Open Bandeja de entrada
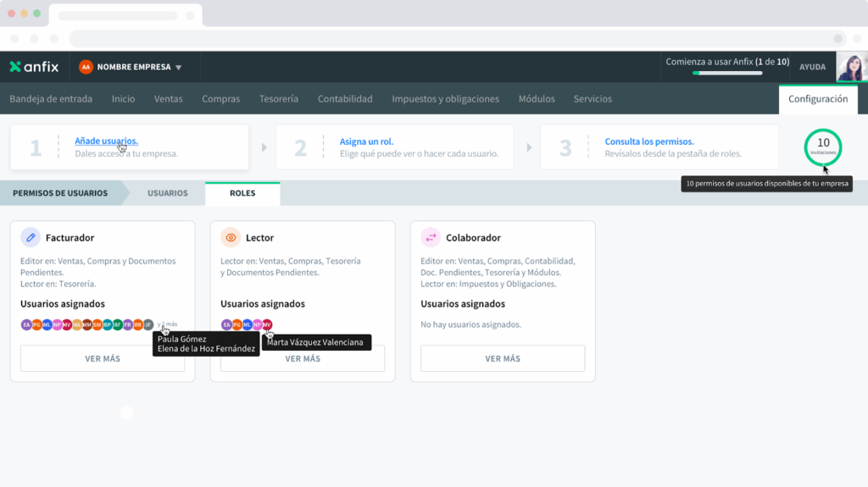This screenshot has width=868, height=487. tap(51, 99)
